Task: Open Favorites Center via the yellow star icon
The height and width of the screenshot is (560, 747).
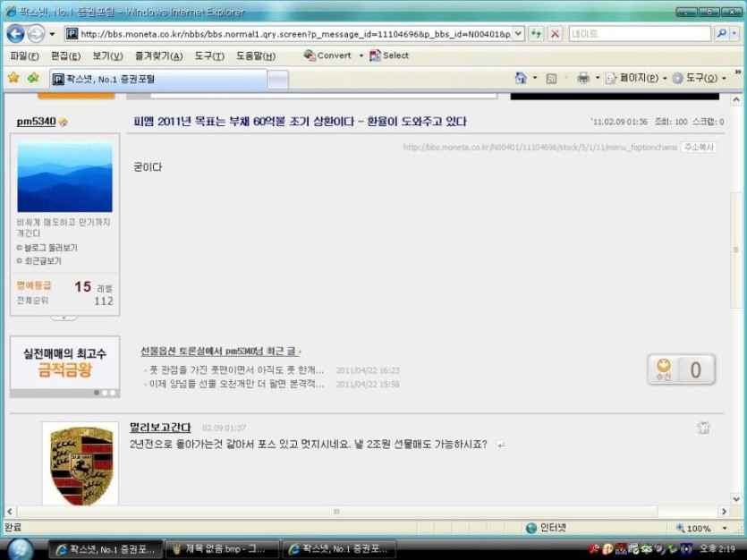Action: point(13,78)
